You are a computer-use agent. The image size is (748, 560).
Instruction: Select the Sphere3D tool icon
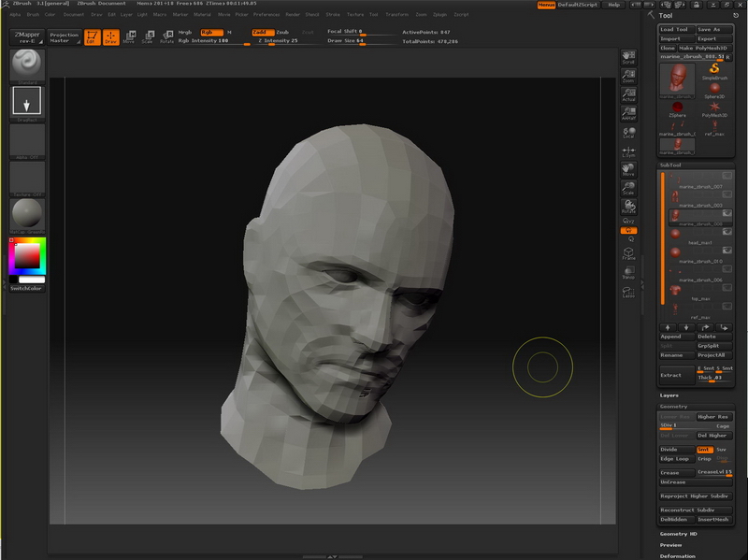714,91
